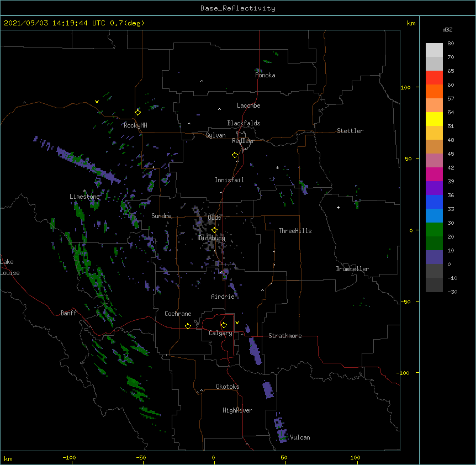Click the Sylvan label on the map
The height and width of the screenshot is (465, 476).
[215, 135]
